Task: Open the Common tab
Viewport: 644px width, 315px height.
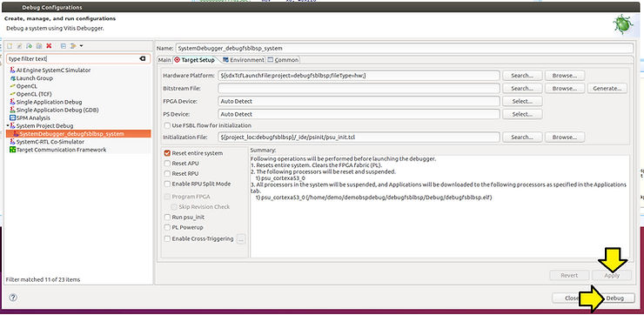Action: coord(283,60)
